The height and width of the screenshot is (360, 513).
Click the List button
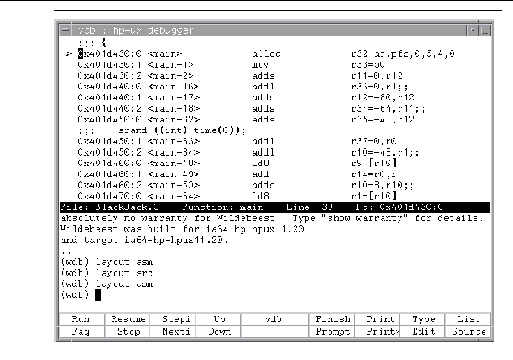coord(468,319)
